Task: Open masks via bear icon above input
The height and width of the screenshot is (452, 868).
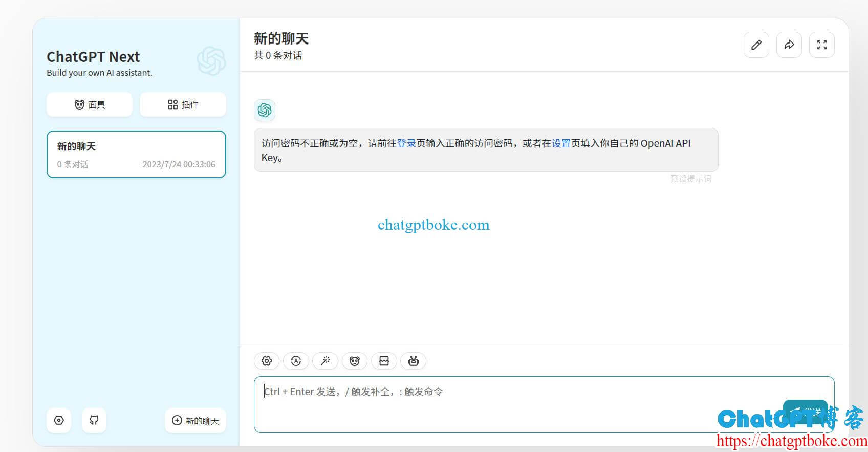Action: pyautogui.click(x=355, y=361)
